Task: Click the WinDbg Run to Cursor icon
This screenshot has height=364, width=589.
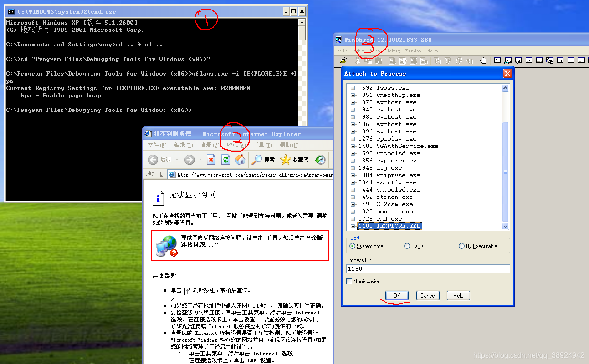Action: click(469, 61)
